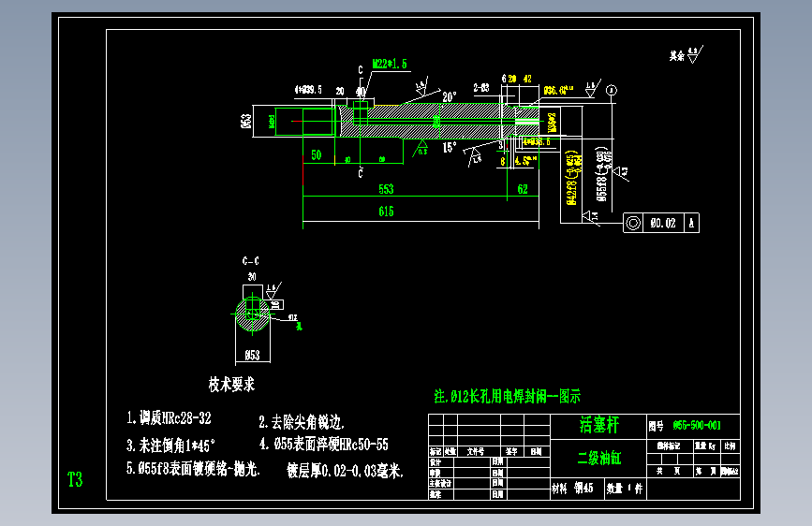The width and height of the screenshot is (812, 526).
Task: Select note "5.Ø55f8表面镀硬铬-抛光."
Action: click(193, 469)
